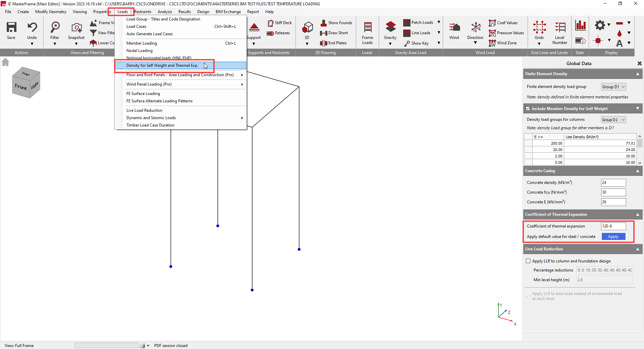The width and height of the screenshot is (644, 349).
Task: Click the Undo arrow icon
Action: [x=32, y=27]
